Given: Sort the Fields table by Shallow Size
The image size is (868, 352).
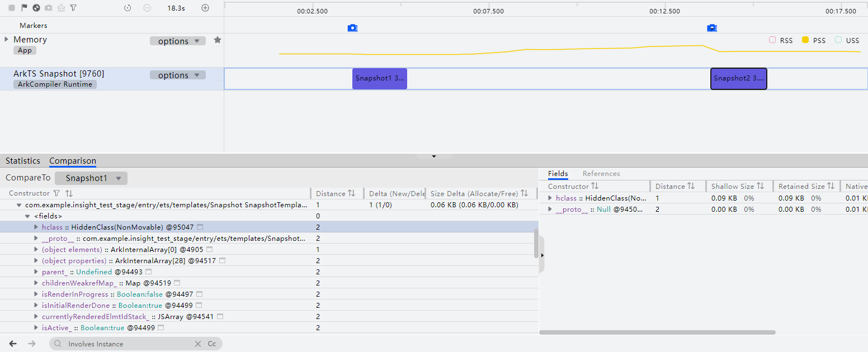Looking at the screenshot, I should [761, 186].
